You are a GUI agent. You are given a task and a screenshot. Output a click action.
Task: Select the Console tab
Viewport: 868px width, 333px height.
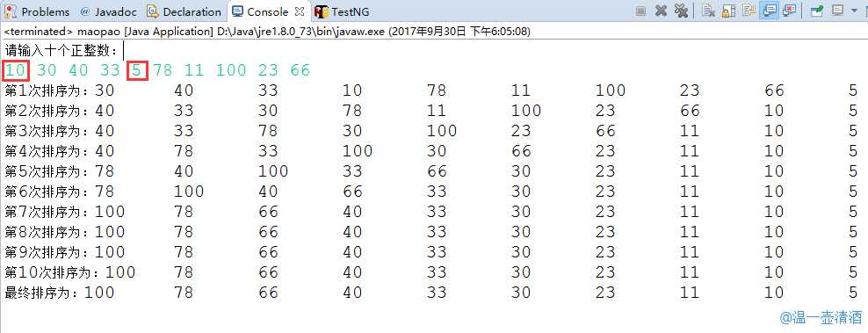[x=268, y=11]
